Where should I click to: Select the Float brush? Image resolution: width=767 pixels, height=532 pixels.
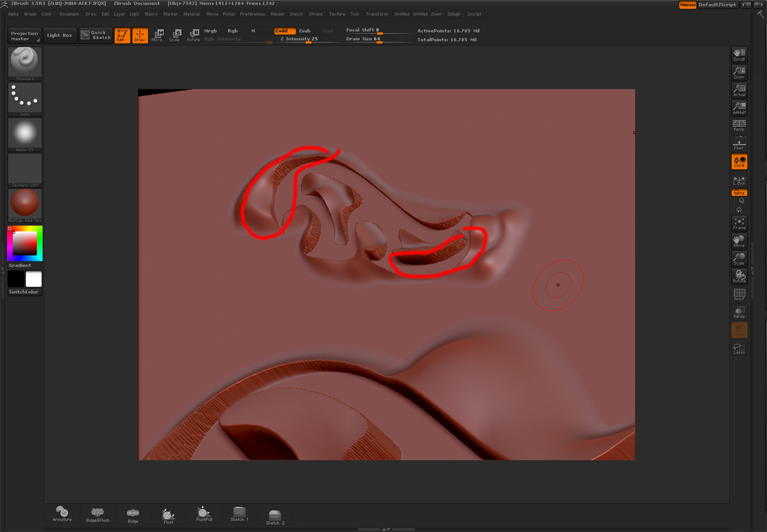(168, 516)
